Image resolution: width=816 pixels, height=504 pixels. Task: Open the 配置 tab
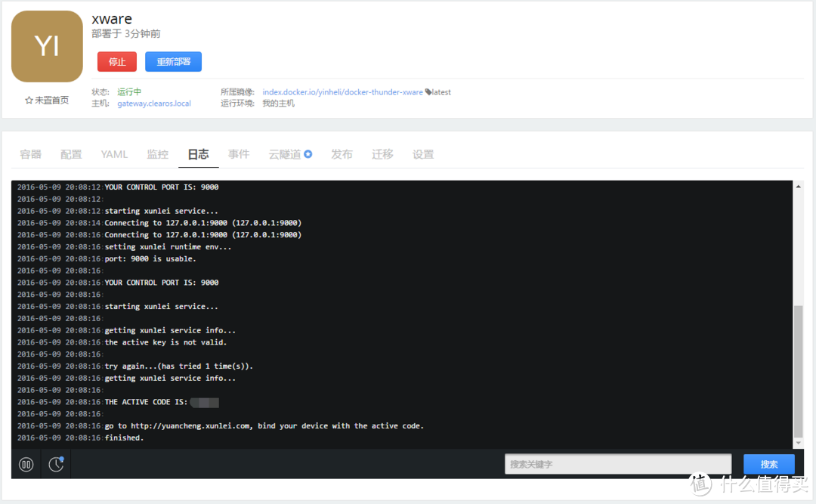click(x=70, y=154)
